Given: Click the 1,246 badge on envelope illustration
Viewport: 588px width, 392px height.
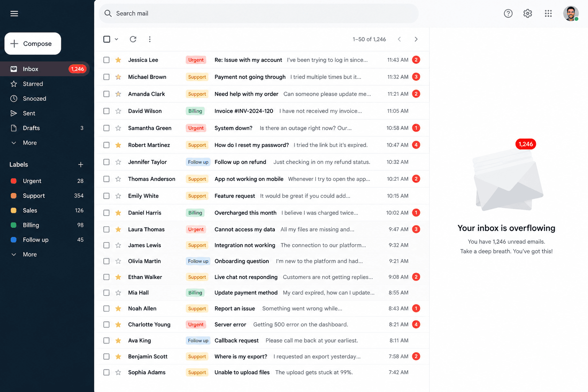Looking at the screenshot, I should (x=526, y=144).
